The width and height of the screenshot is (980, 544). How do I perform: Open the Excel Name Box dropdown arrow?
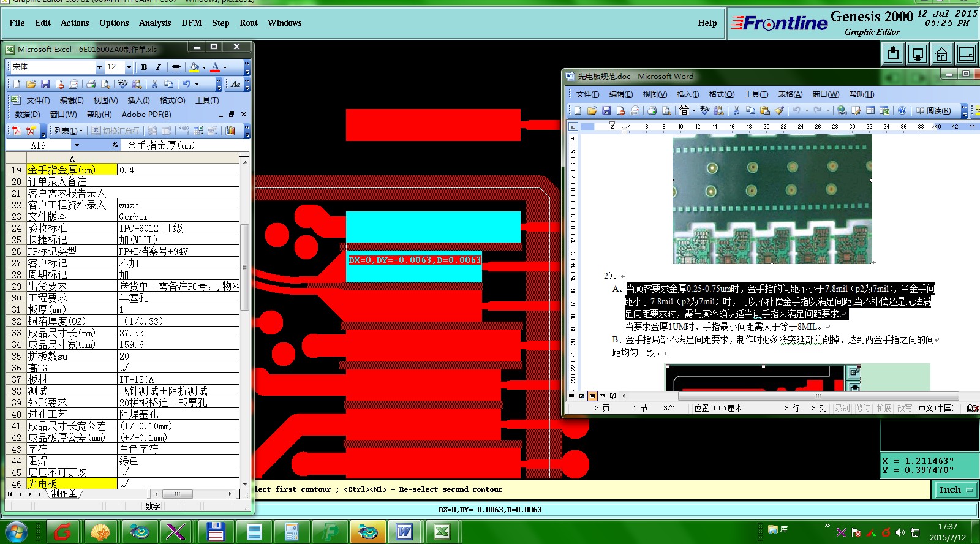77,145
